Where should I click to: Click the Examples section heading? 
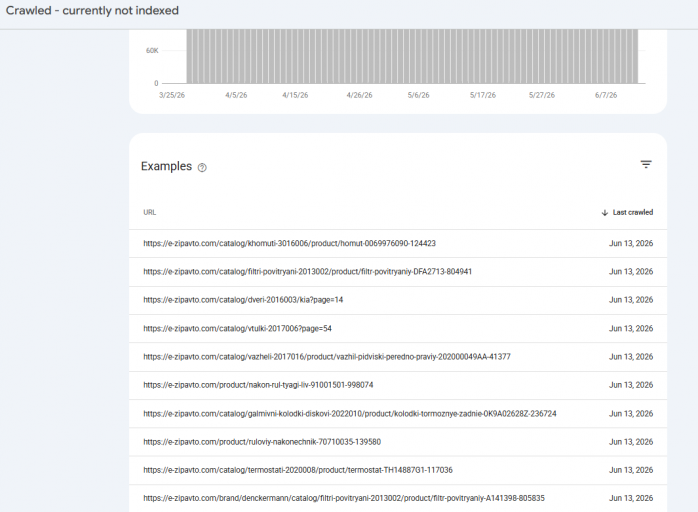pyautogui.click(x=166, y=167)
